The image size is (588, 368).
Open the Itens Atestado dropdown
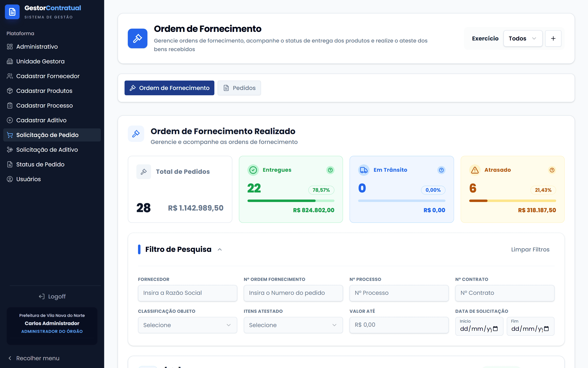[x=293, y=325]
